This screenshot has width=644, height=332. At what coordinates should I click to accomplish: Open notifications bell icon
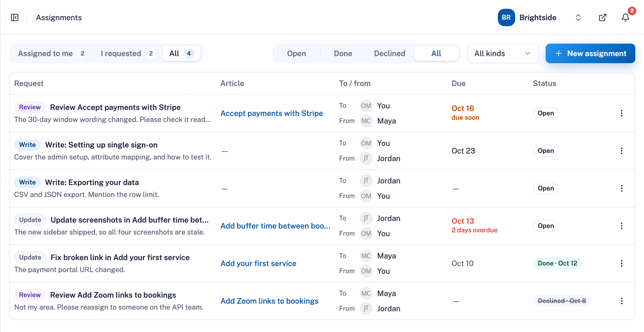click(625, 18)
